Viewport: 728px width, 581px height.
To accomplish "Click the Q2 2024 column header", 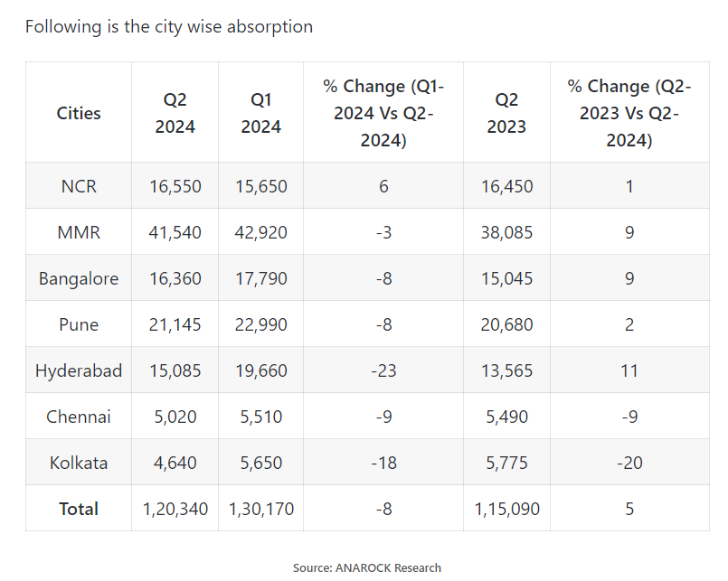I will [175, 113].
